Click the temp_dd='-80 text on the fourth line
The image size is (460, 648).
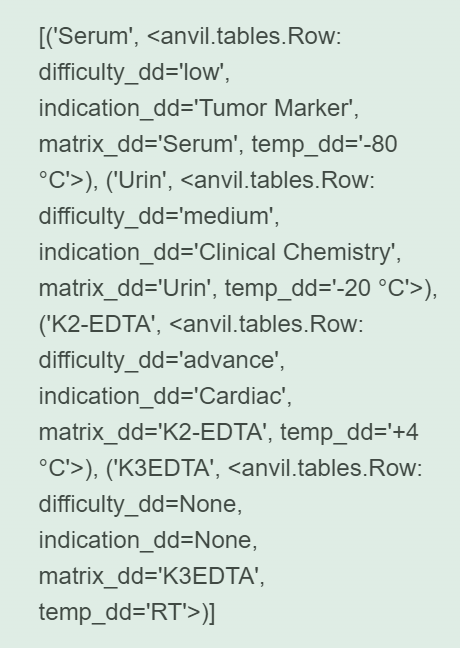(x=324, y=145)
